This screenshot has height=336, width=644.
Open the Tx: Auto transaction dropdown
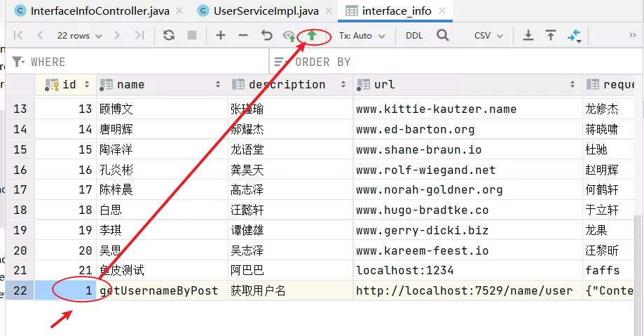pyautogui.click(x=362, y=36)
